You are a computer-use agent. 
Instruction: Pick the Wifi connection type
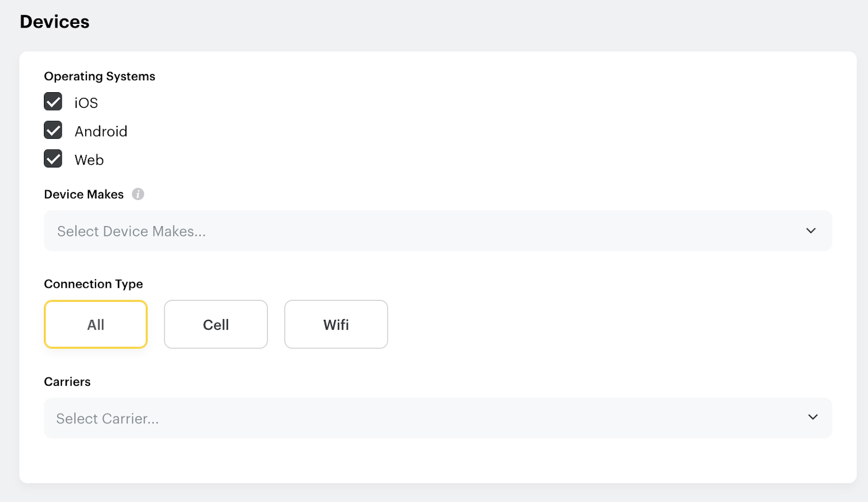pos(336,324)
